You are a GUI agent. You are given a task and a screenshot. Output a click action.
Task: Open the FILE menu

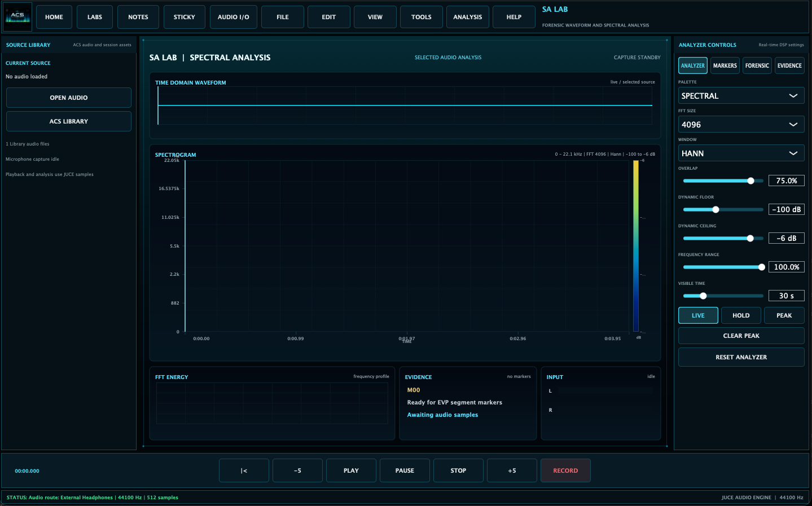283,17
